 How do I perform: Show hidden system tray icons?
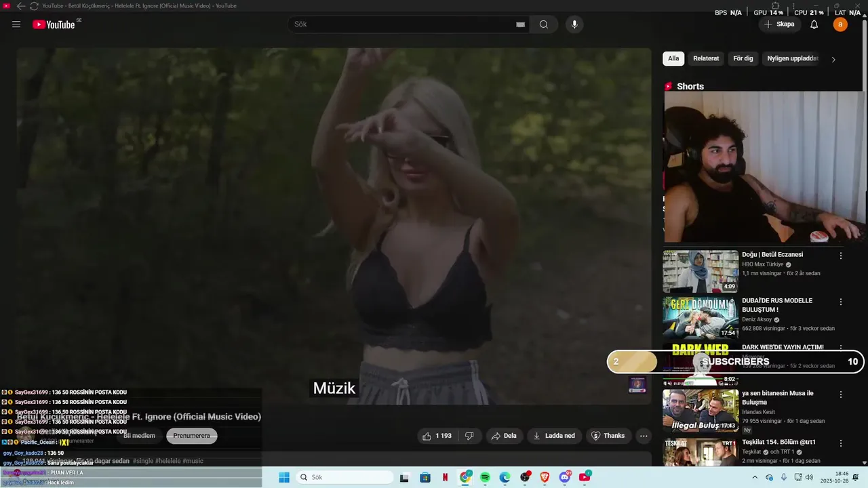click(x=755, y=477)
